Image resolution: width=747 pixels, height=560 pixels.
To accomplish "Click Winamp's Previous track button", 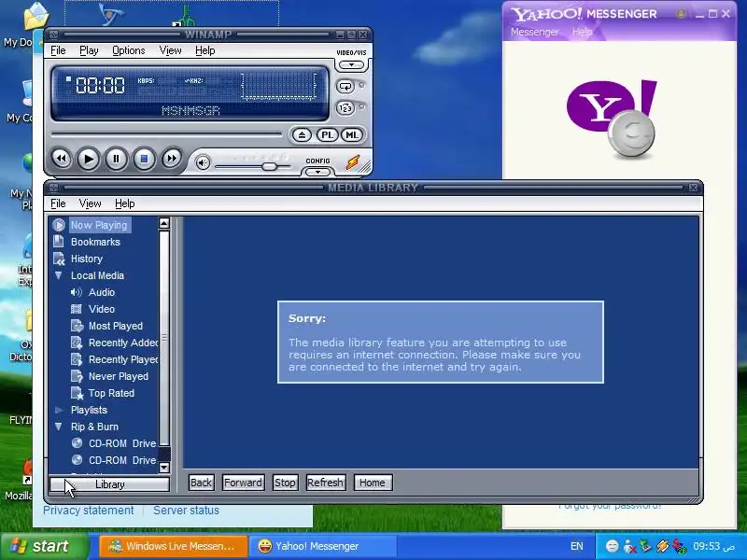I will [x=61, y=159].
